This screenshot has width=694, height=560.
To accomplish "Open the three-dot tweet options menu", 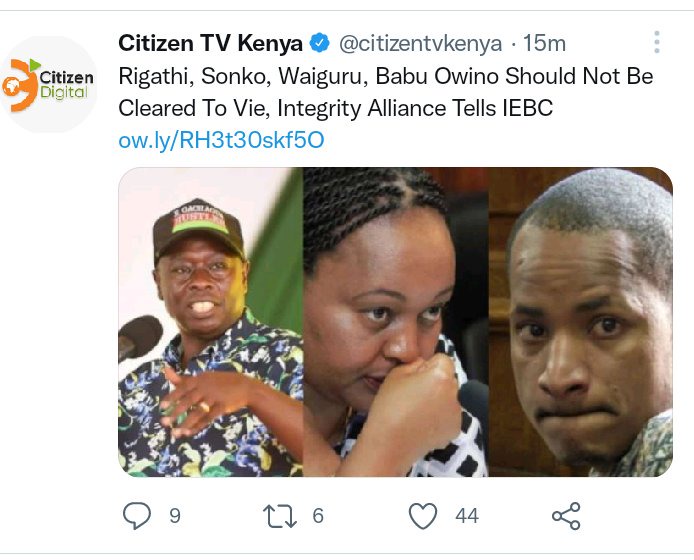I will point(657,42).
